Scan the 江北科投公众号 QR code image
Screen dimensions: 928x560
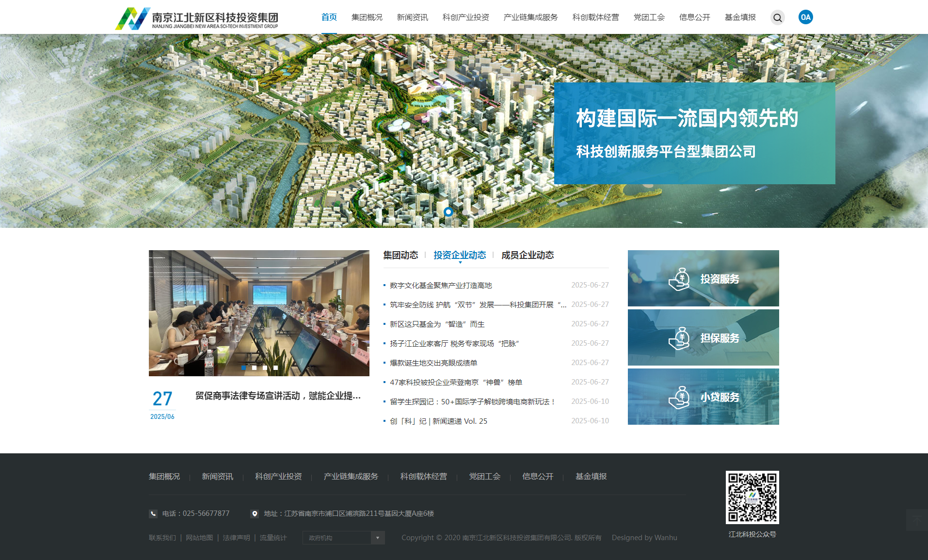[752, 497]
